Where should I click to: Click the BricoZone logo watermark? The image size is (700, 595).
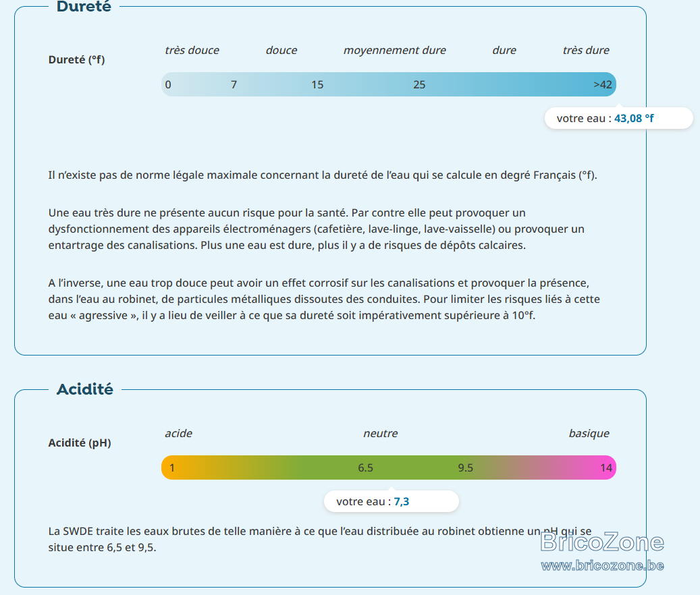click(602, 542)
